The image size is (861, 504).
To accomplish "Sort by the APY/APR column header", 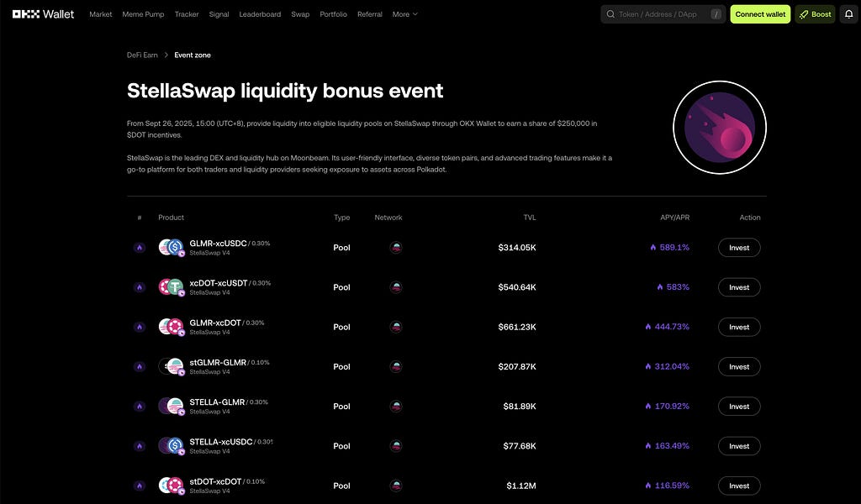I will (x=675, y=218).
